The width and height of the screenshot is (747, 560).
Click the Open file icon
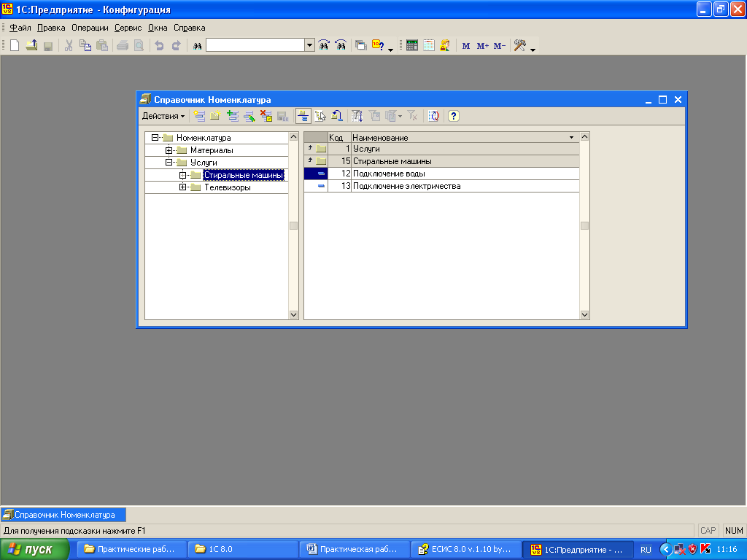coord(31,46)
